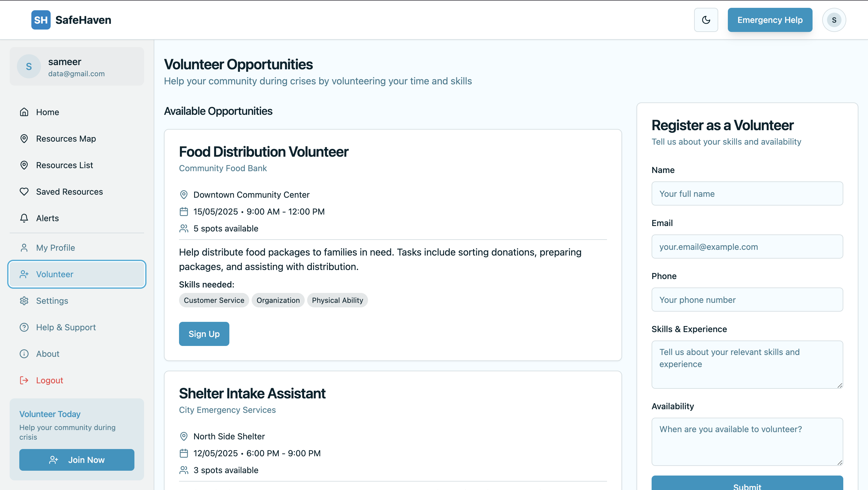
Task: Sign Up for Food Distribution Volunteer
Action: [204, 334]
